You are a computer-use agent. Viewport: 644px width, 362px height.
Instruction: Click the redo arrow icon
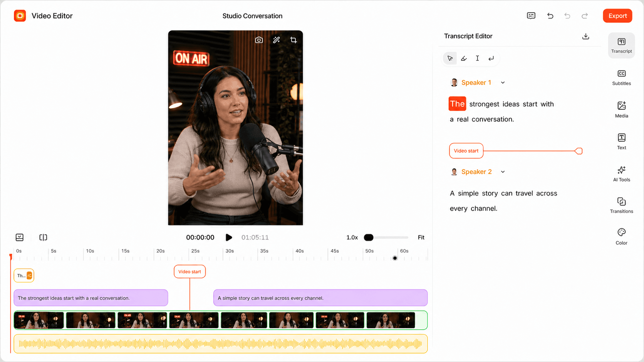coord(585,16)
